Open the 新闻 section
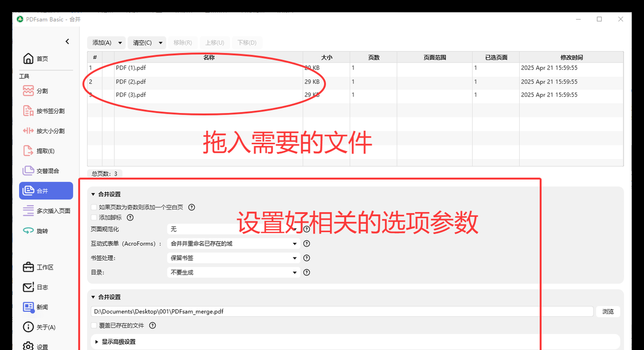 (x=39, y=307)
